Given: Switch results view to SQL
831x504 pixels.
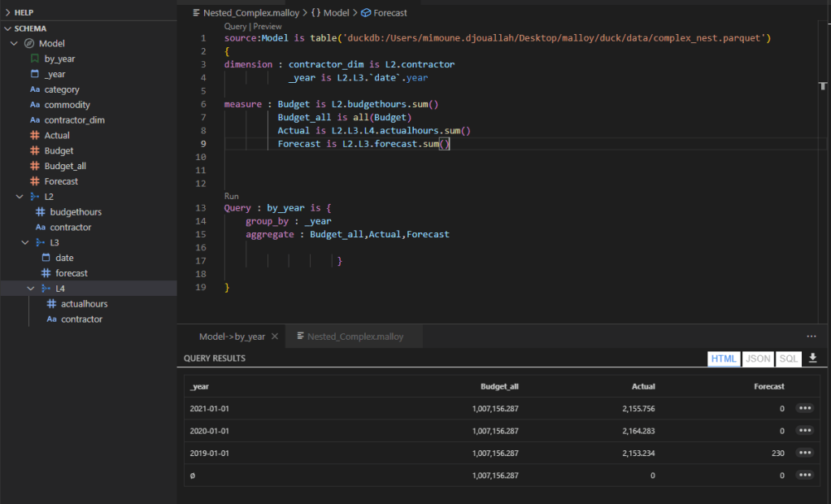Looking at the screenshot, I should tap(788, 358).
